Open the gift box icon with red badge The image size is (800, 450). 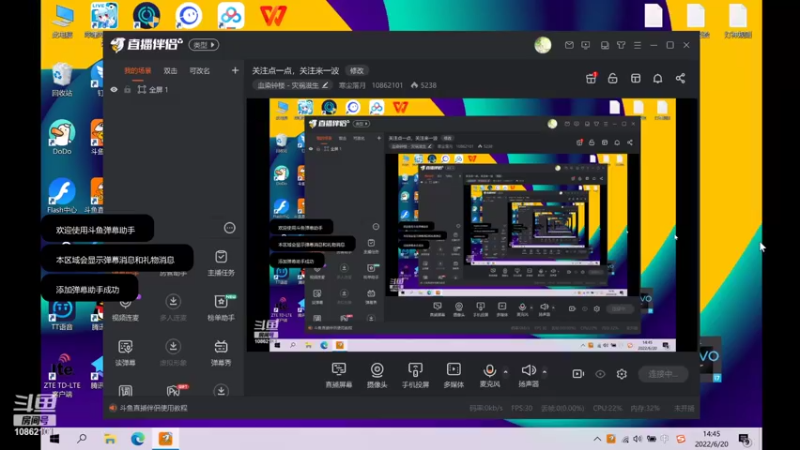591,78
